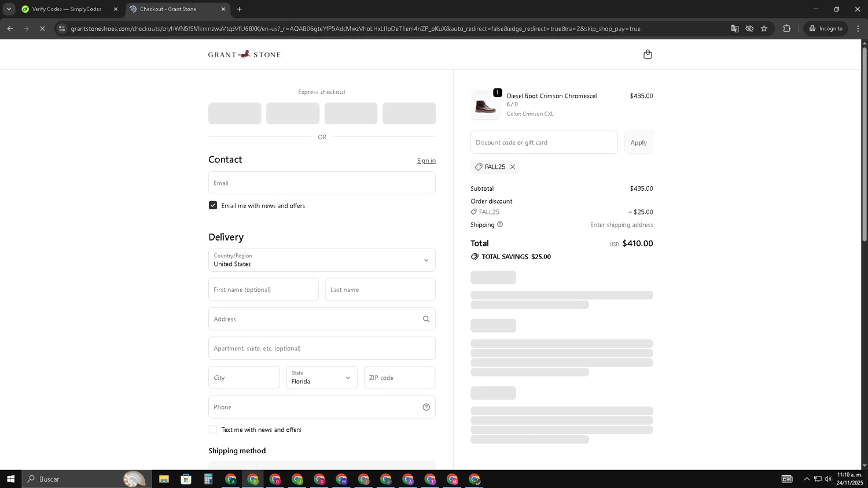The width and height of the screenshot is (868, 488).
Task: Click the page vertical scrollbar
Action: pos(865,145)
